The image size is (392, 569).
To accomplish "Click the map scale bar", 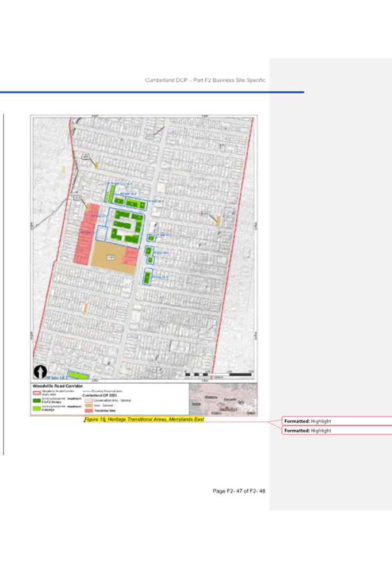I will click(218, 374).
